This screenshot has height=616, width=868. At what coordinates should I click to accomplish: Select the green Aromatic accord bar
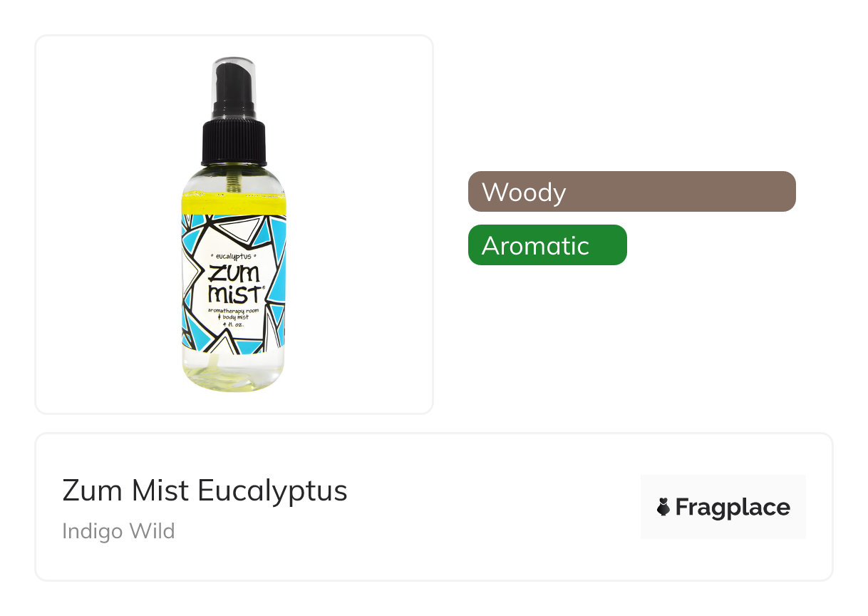pos(547,245)
